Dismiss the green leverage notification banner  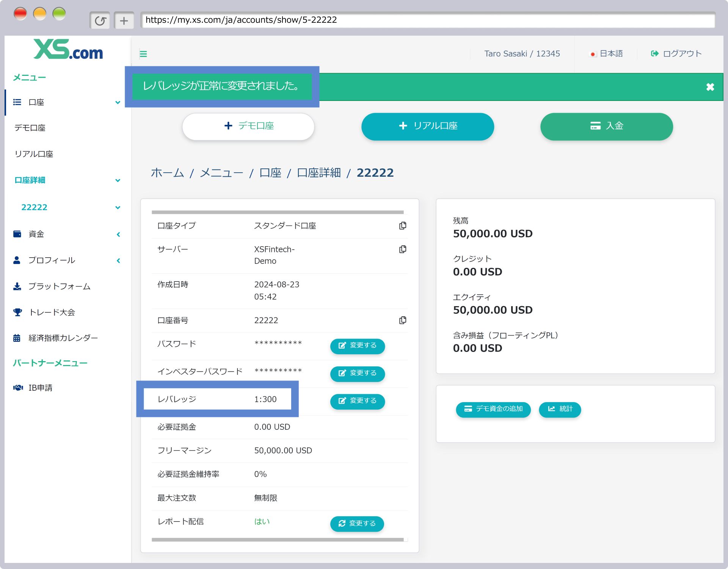tap(710, 87)
